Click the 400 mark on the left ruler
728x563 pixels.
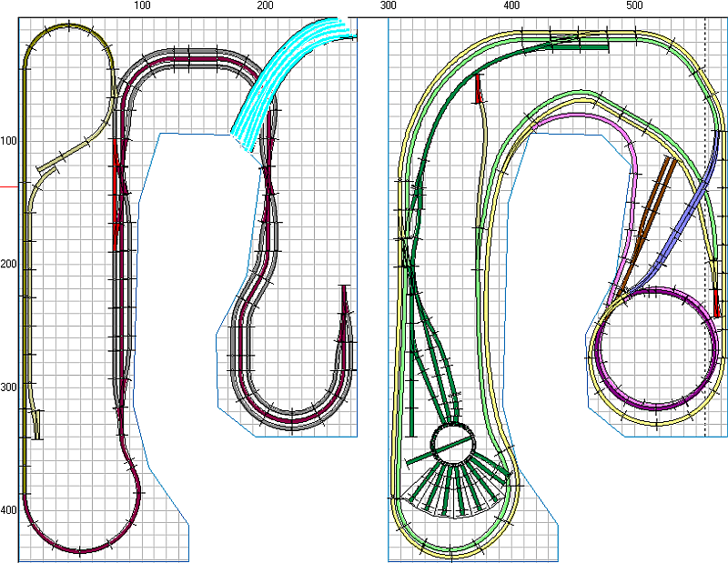tap(9, 510)
